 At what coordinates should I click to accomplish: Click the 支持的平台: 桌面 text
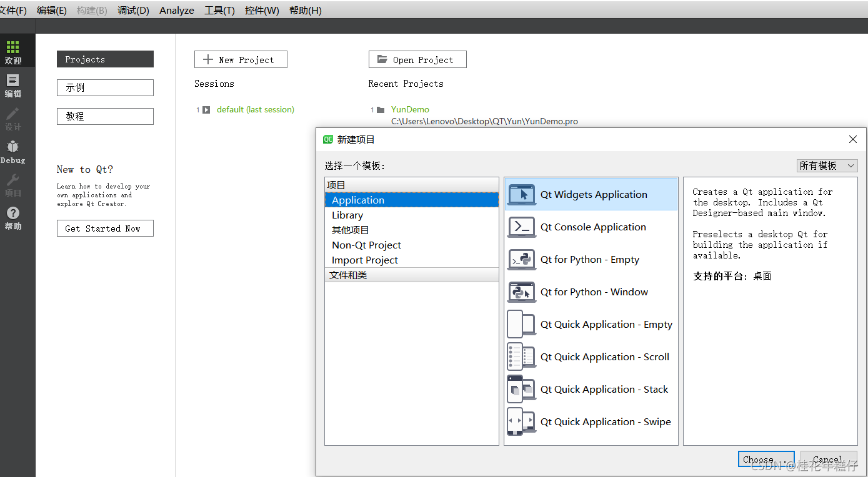click(x=732, y=276)
